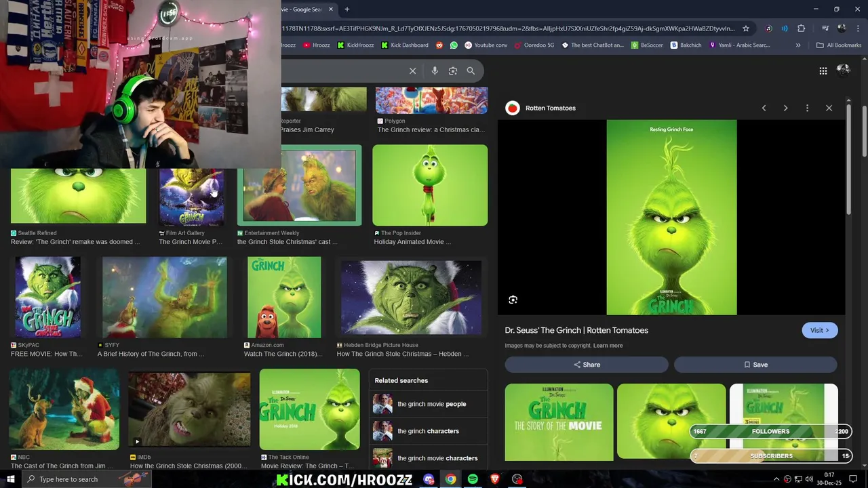868x488 pixels.
Task: Open Youtube conv bookmark
Action: [x=486, y=45]
